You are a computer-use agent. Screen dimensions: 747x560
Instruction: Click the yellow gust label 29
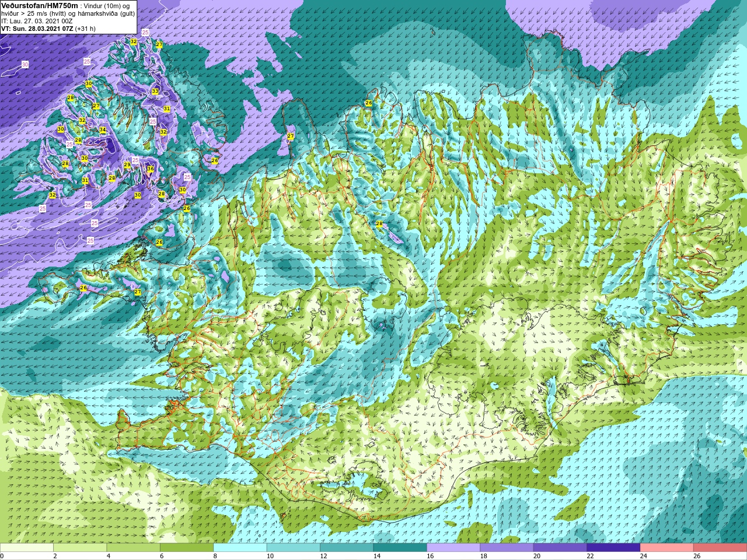(x=127, y=165)
